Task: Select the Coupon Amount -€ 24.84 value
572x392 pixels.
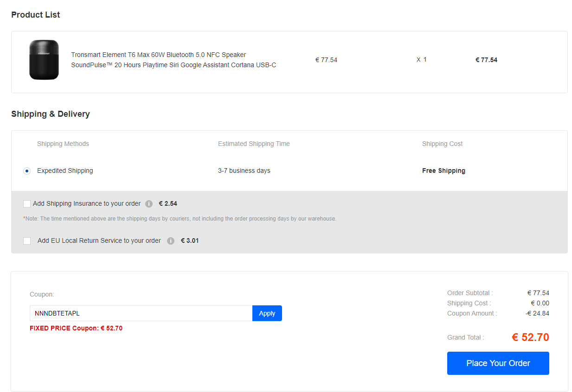Action: (x=537, y=313)
